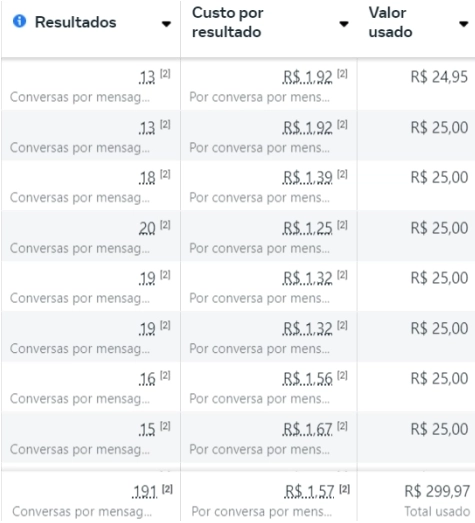Select the Valor usado column header
This screenshot has height=523, width=475.
[x=390, y=22]
